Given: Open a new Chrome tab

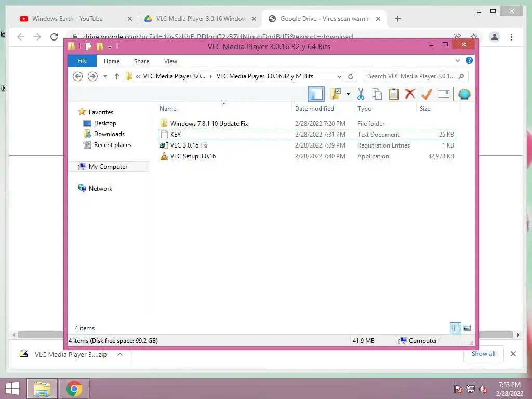Looking at the screenshot, I should pos(398,19).
